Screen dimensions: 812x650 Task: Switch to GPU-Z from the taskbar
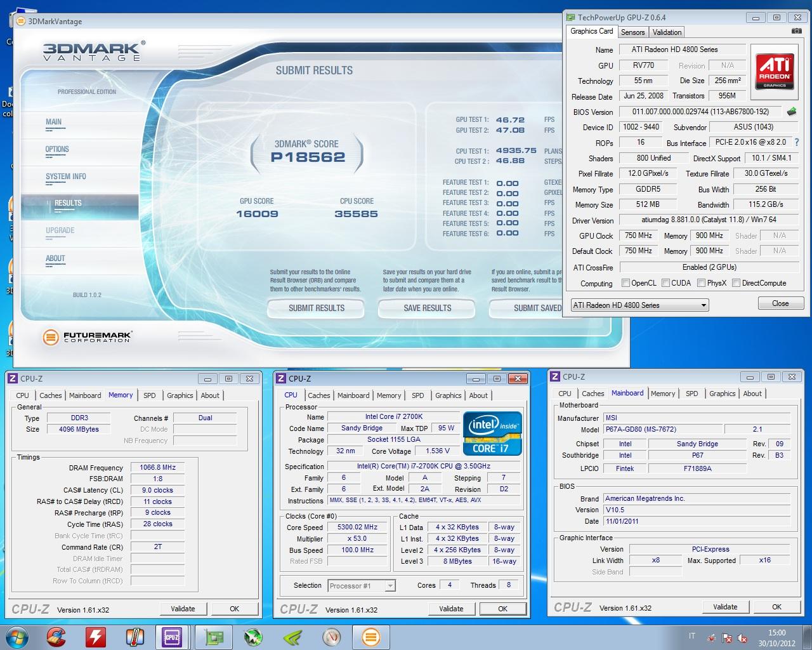pyautogui.click(x=214, y=637)
